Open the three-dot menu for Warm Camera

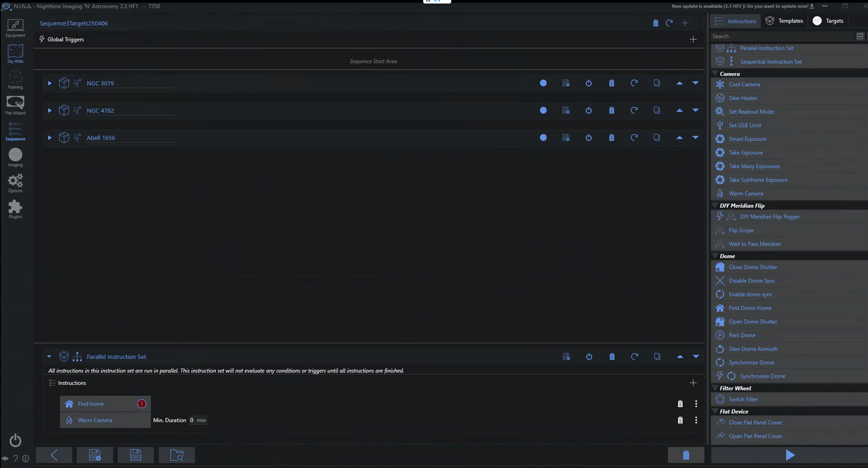click(x=696, y=420)
